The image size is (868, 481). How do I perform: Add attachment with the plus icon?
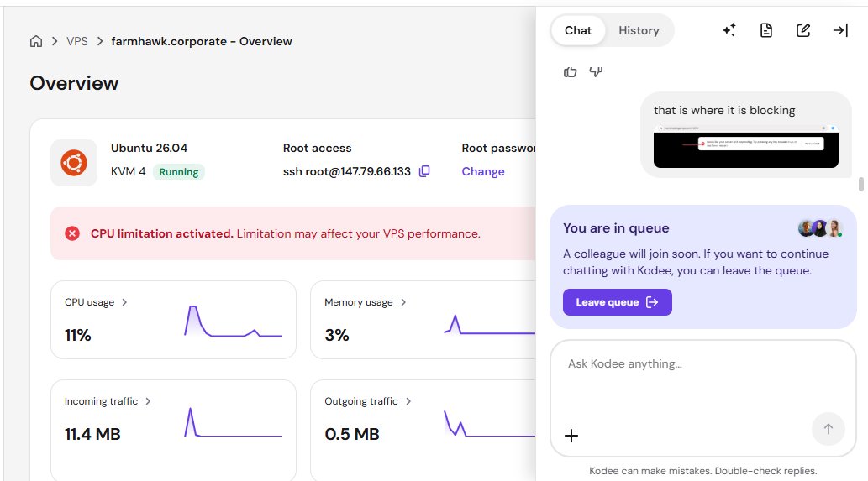click(x=571, y=436)
